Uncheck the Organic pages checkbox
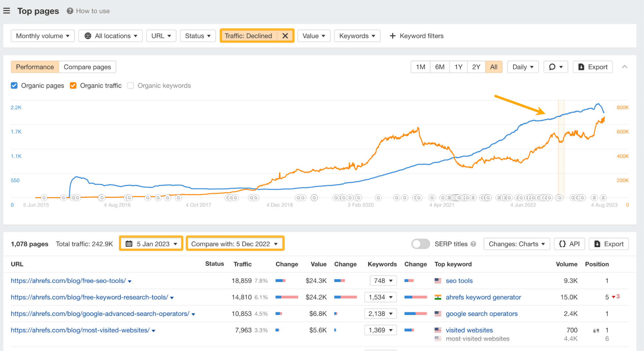Screen dimensions: 644x351 click(14, 85)
